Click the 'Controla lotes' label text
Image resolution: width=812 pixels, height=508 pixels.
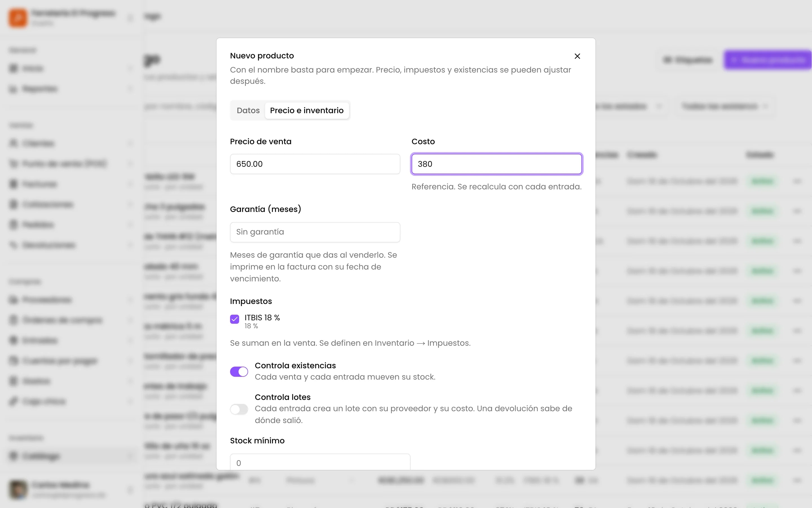tap(283, 397)
